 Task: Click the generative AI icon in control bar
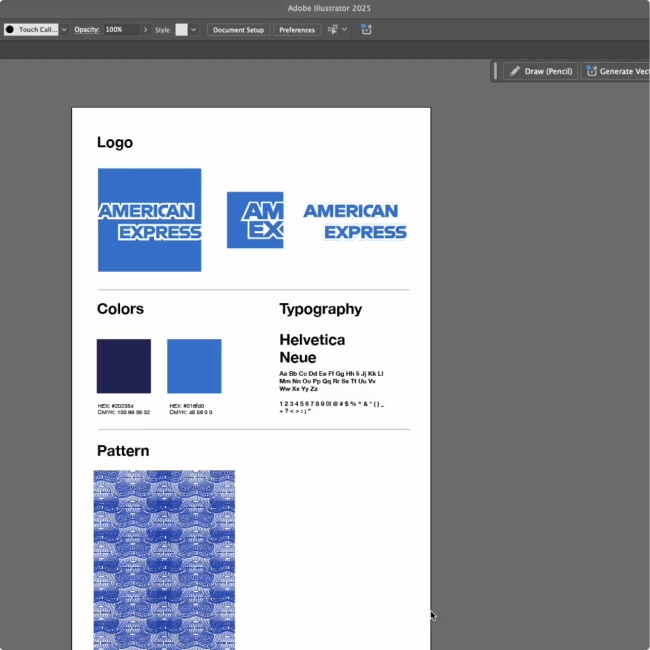click(x=366, y=30)
